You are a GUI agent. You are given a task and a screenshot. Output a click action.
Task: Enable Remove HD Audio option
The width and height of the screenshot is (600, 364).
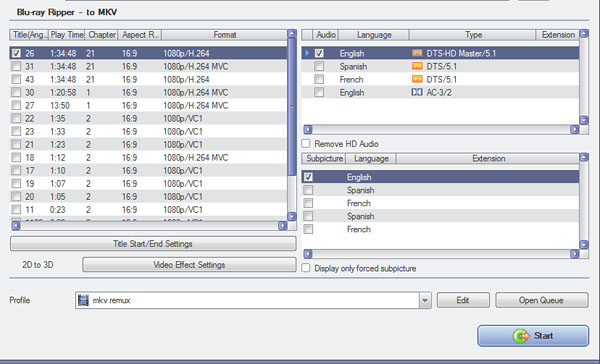click(306, 144)
